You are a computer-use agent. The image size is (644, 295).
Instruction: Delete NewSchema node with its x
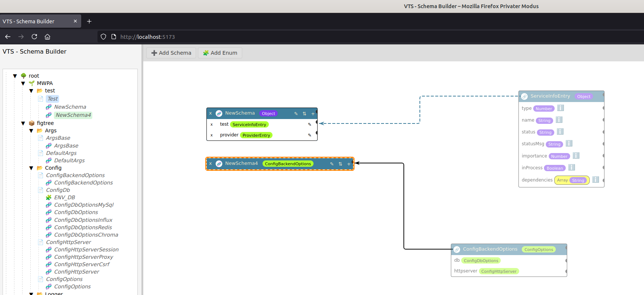click(x=210, y=113)
